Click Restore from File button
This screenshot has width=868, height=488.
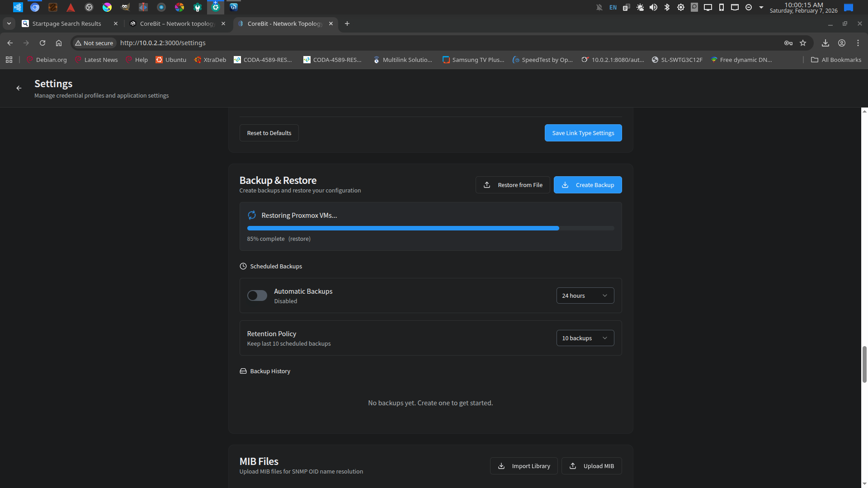513,185
